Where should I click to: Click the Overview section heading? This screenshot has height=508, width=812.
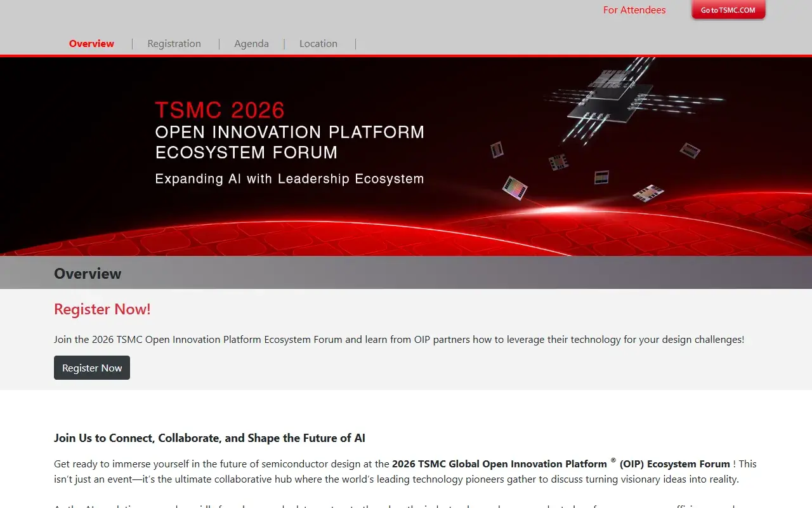88,274
